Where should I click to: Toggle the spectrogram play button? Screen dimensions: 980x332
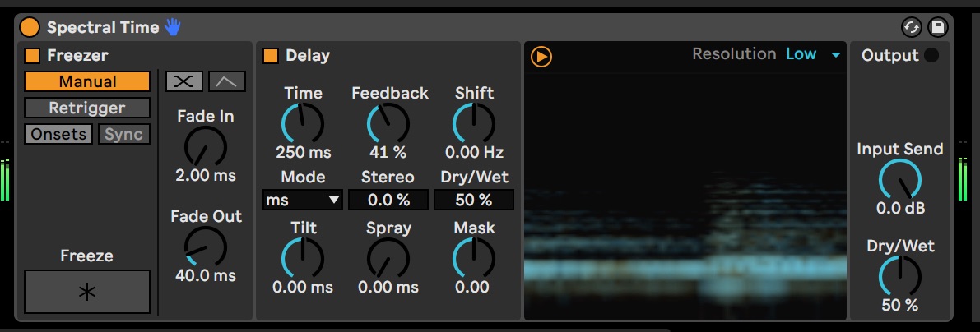point(541,57)
